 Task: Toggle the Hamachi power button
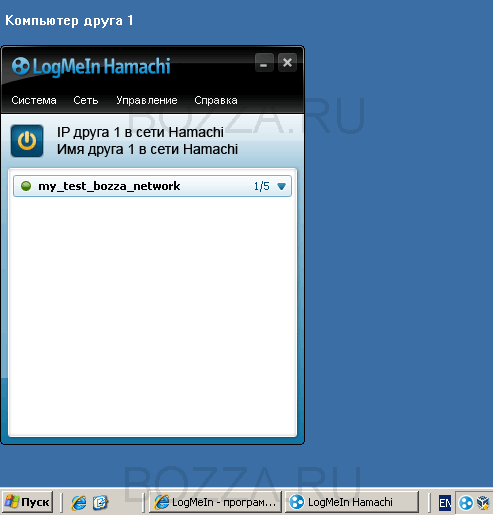27,141
